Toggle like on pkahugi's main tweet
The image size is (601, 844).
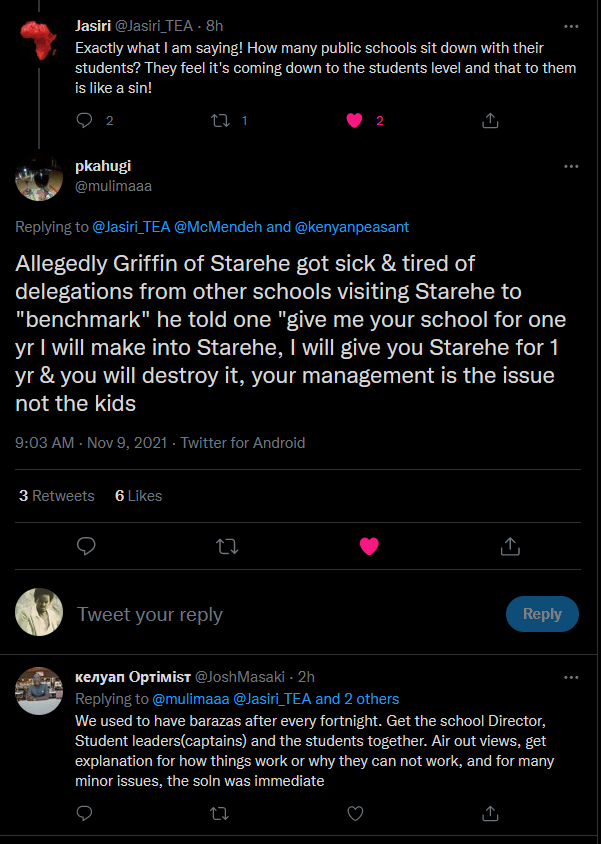coord(369,546)
